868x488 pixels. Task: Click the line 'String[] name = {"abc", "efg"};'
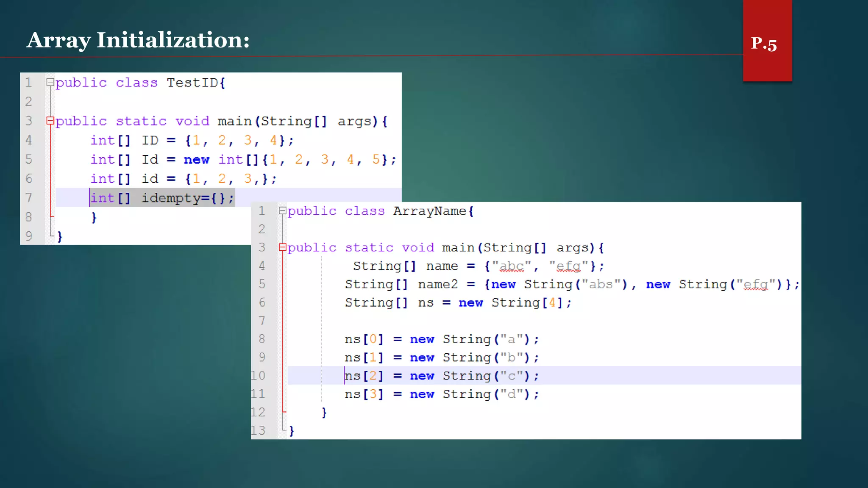point(479,266)
